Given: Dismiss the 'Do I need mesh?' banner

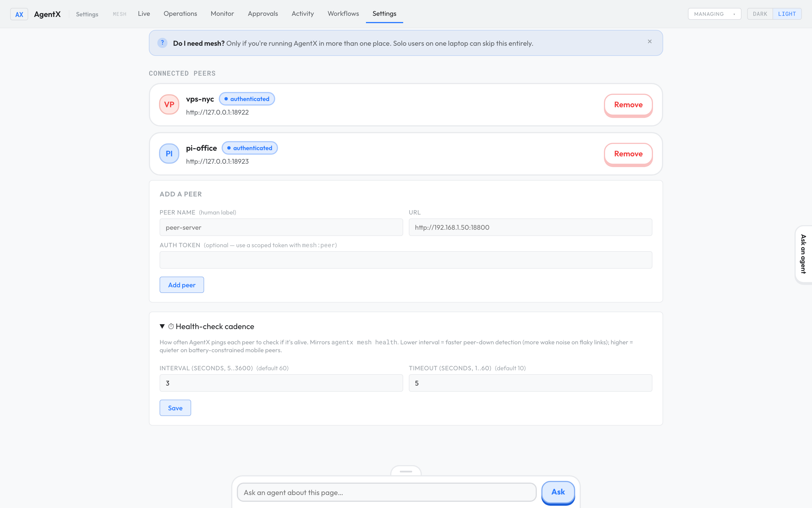Looking at the screenshot, I should tap(650, 41).
